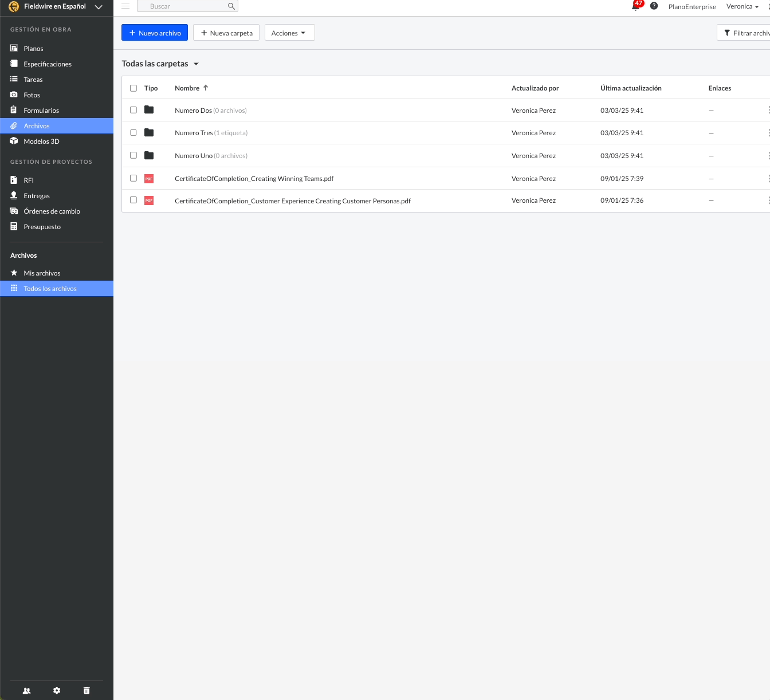This screenshot has width=770, height=700.
Task: Open Órdenes de cambio label
Action: (52, 211)
